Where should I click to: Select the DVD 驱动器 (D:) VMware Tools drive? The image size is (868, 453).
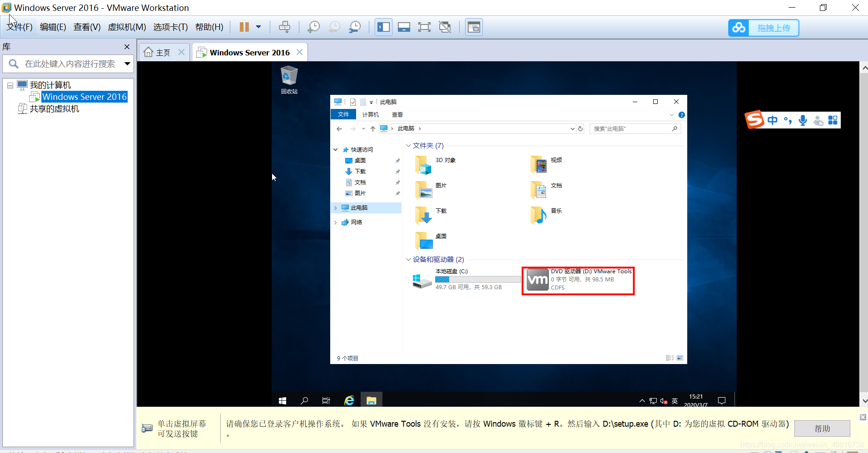pyautogui.click(x=578, y=281)
